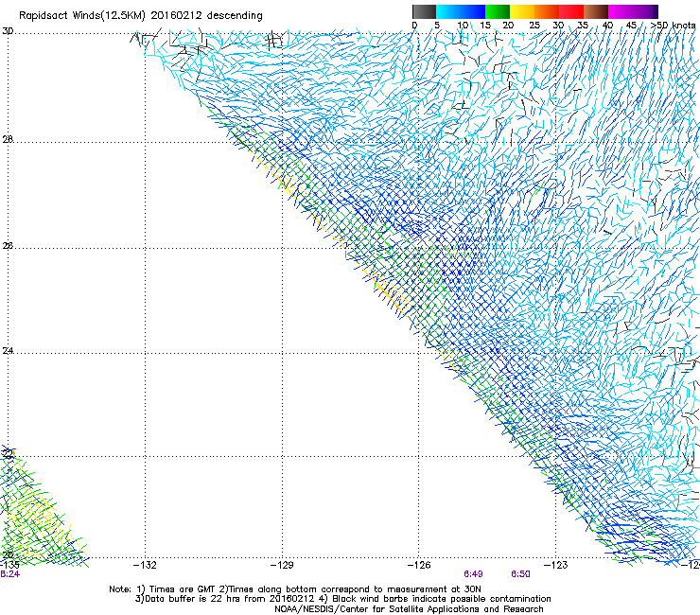This screenshot has width=700, height=615.
Task: Click the purple '6:49' time label
Action: tap(473, 574)
